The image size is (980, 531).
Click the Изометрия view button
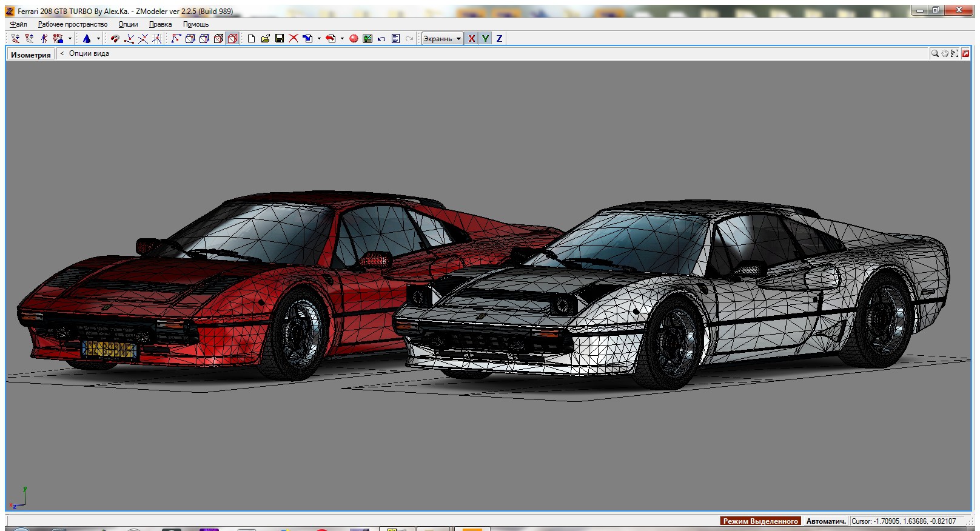[x=31, y=55]
